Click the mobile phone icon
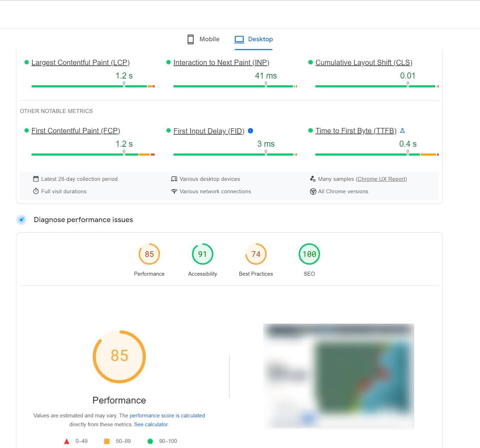The width and height of the screenshot is (480, 448). point(191,39)
